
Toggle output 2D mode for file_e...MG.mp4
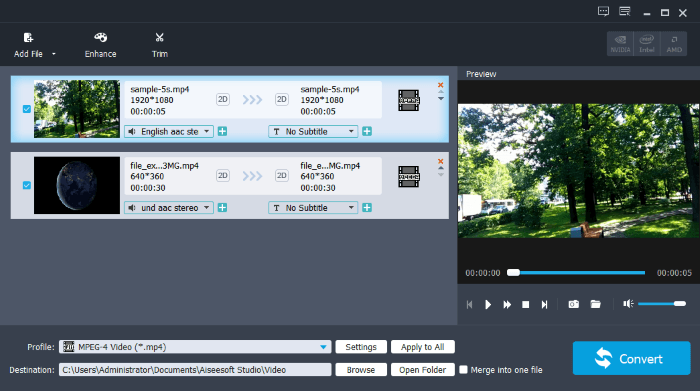[x=282, y=175]
